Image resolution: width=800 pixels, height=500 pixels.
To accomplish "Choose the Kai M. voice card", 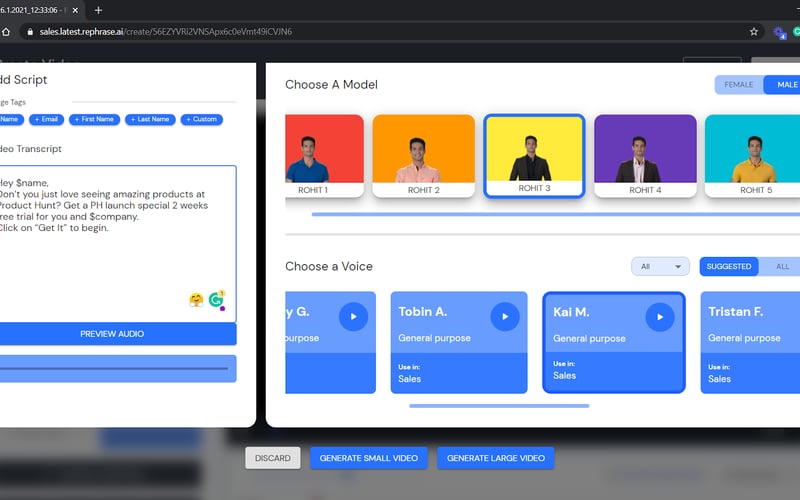I will 614,342.
